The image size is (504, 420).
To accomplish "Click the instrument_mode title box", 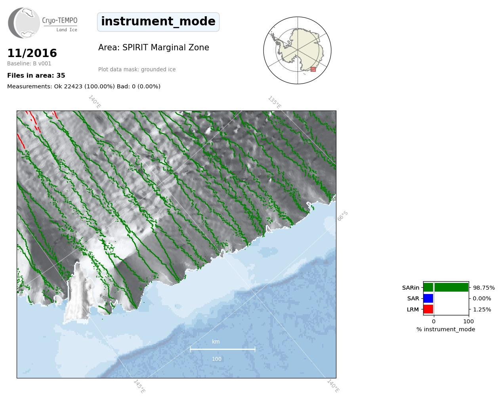I will click(x=158, y=22).
